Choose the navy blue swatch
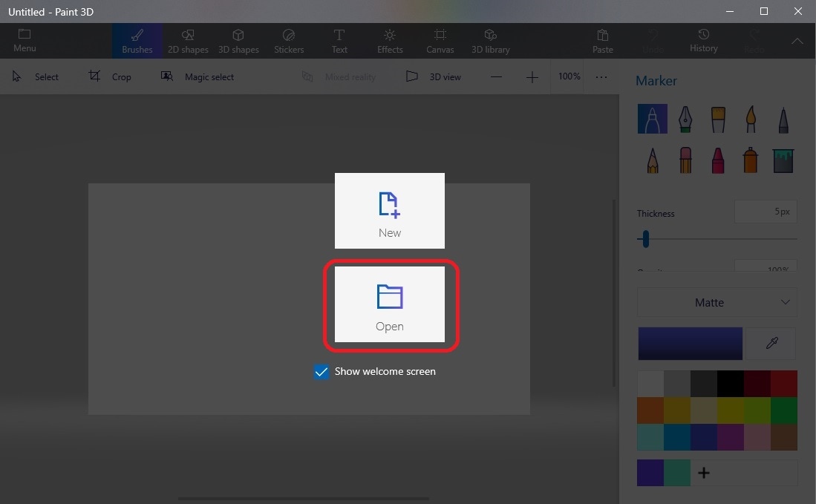The width and height of the screenshot is (816, 504). coord(704,437)
